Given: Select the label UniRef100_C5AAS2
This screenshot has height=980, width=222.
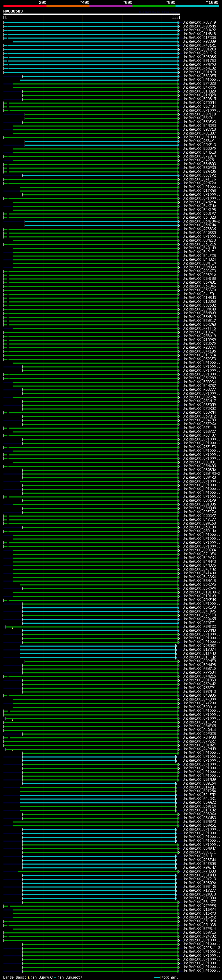Looking at the screenshot, I should click(x=199, y=802).
